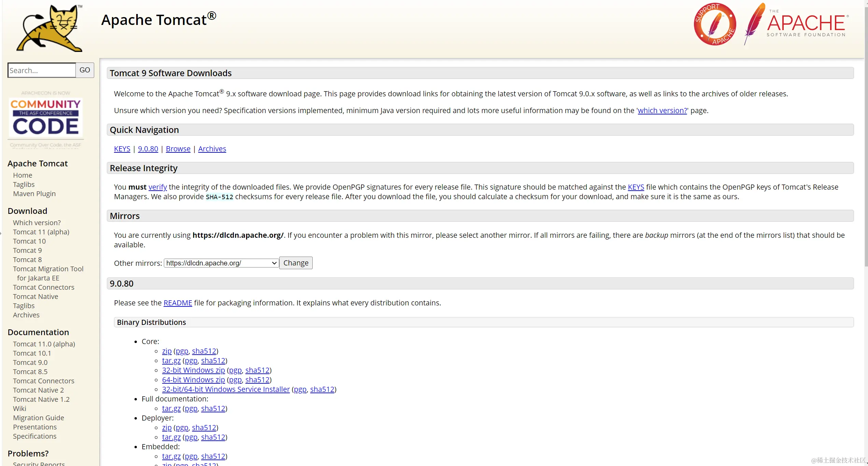Click the Change mirror button
This screenshot has height=466, width=868.
(x=296, y=263)
